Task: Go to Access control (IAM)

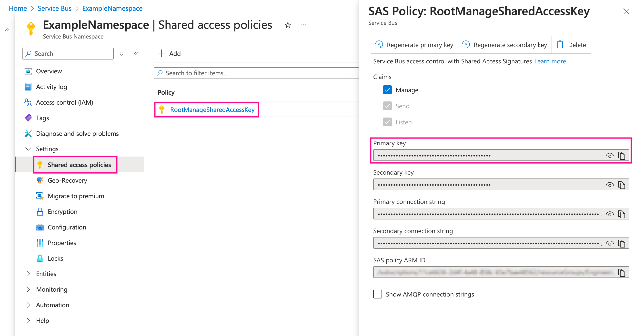Action: [x=64, y=102]
